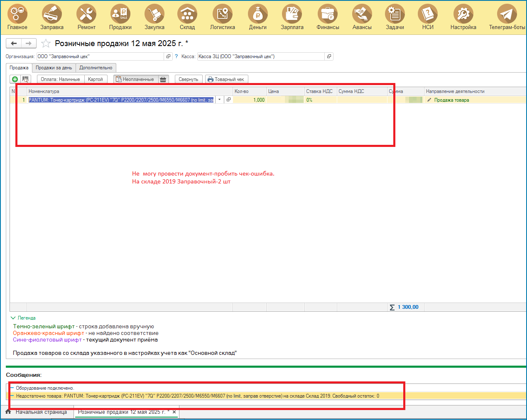
Task: Open the Деньги section
Action: 258,17
